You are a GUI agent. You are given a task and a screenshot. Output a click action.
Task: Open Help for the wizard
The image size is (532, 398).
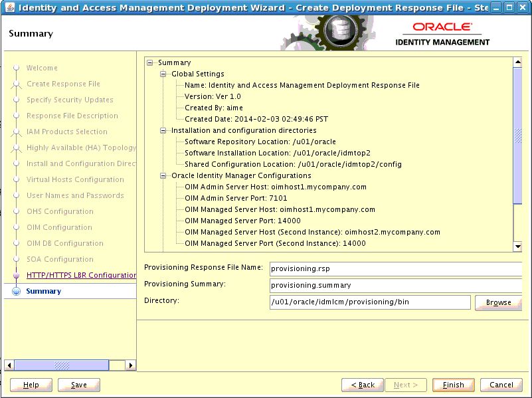pos(31,385)
